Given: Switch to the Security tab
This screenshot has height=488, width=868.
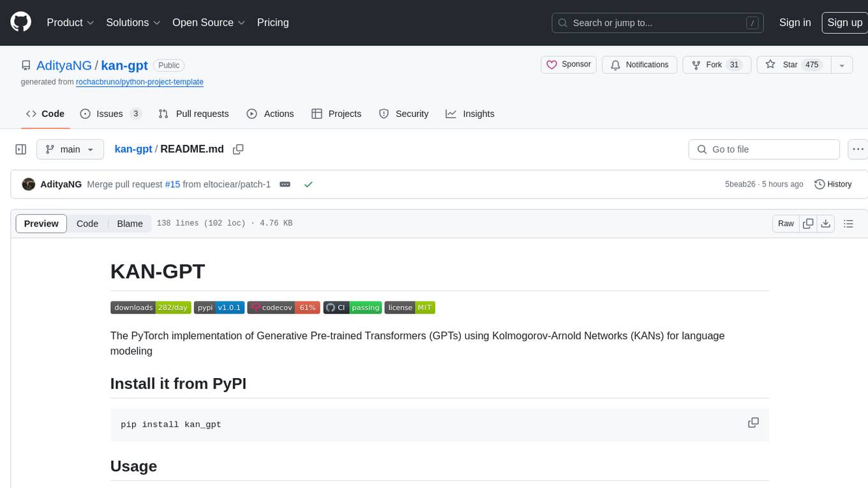Looking at the screenshot, I should tap(403, 114).
